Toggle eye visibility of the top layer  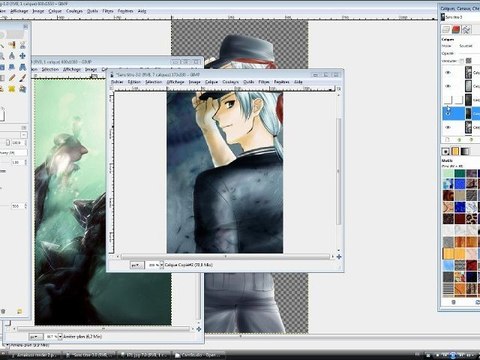[448, 72]
